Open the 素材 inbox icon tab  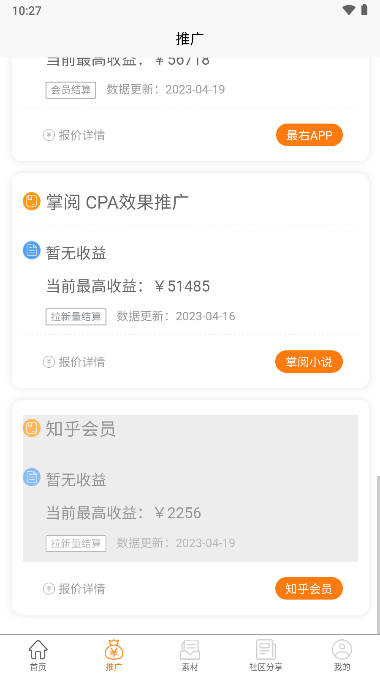pos(190,655)
